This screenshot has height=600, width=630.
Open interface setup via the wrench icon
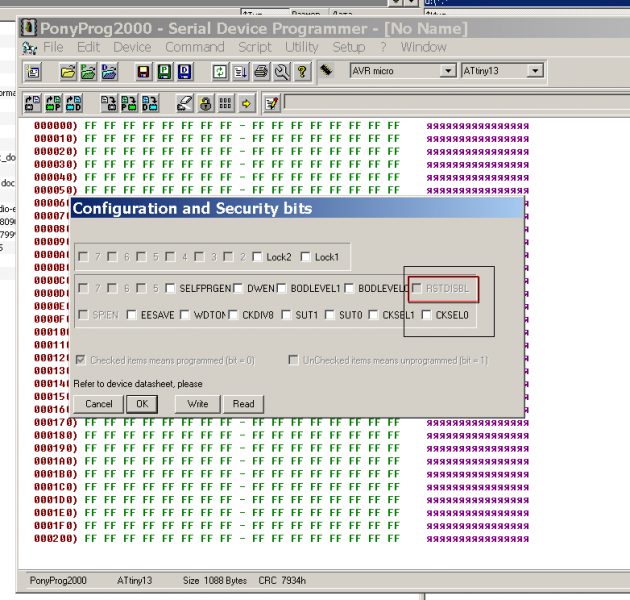[282, 72]
